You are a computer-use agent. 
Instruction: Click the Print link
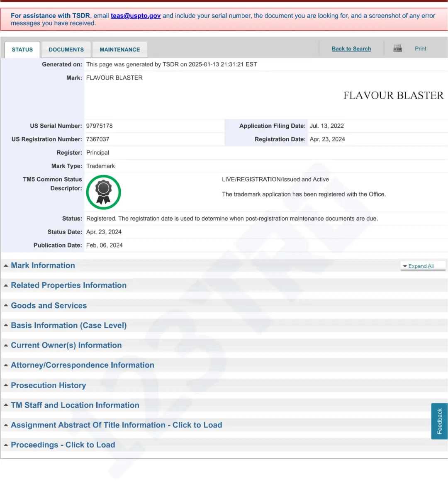[x=421, y=49]
